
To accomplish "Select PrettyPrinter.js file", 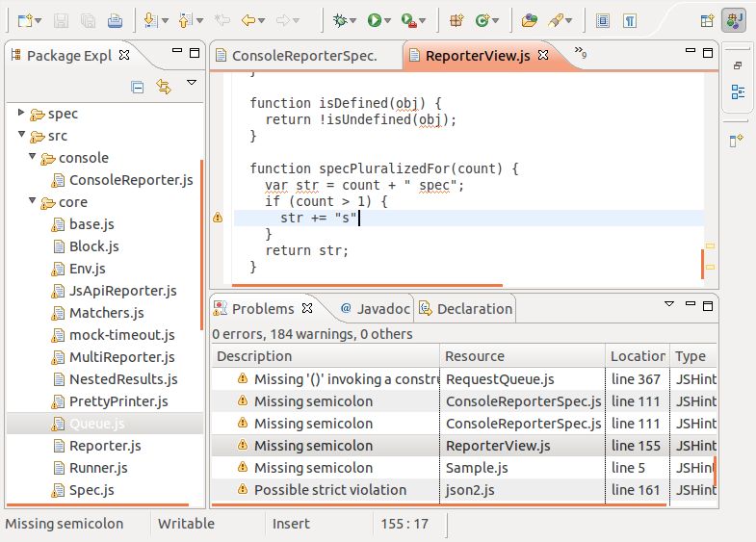I will pyautogui.click(x=110, y=401).
